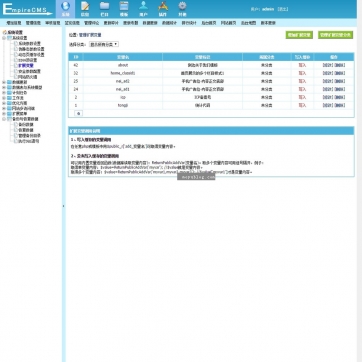The width and height of the screenshot is (362, 362).
Task: Open 增加信息 in the secondary menu bar
Action: [14, 23]
